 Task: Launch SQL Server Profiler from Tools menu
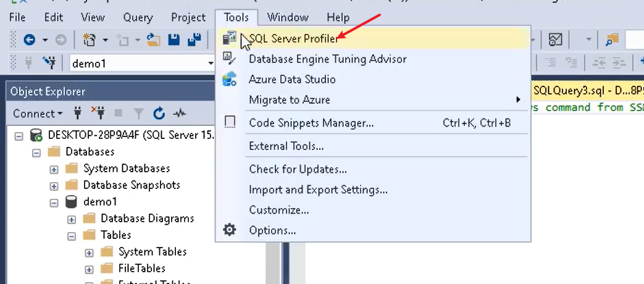tap(374, 38)
